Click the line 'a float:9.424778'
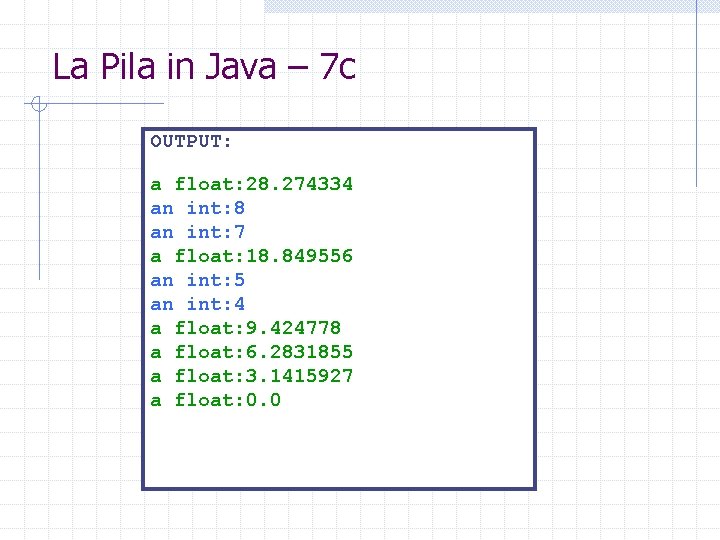The height and width of the screenshot is (540, 720). pyautogui.click(x=246, y=328)
